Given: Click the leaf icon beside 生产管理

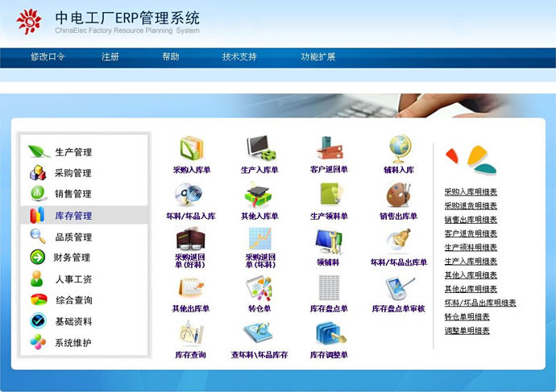Looking at the screenshot, I should [39, 152].
